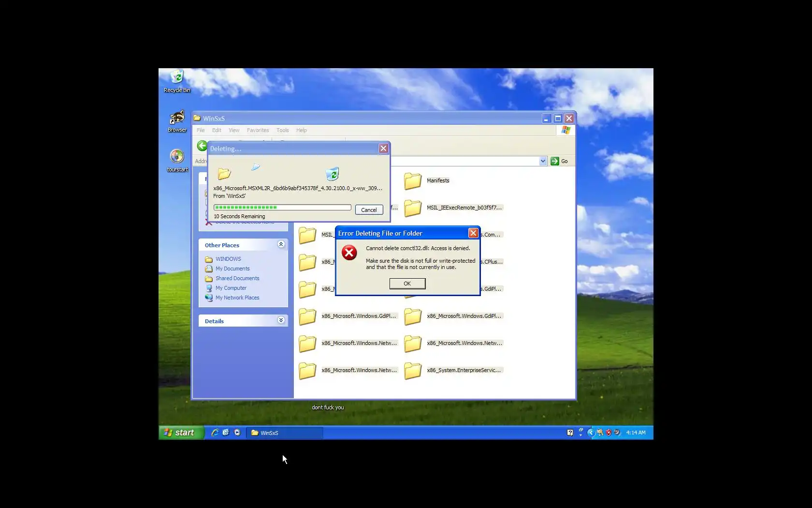Click the Show Desktop quick launch icon
The height and width of the screenshot is (508, 812).
226,433
